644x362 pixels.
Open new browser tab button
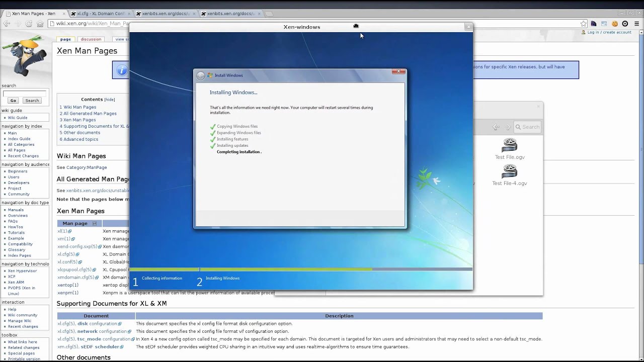(269, 14)
